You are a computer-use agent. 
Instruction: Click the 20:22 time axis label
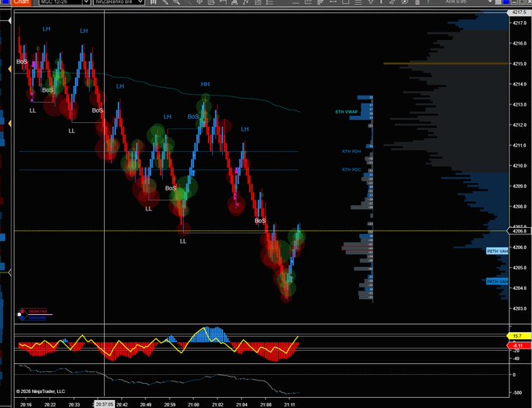coord(50,405)
